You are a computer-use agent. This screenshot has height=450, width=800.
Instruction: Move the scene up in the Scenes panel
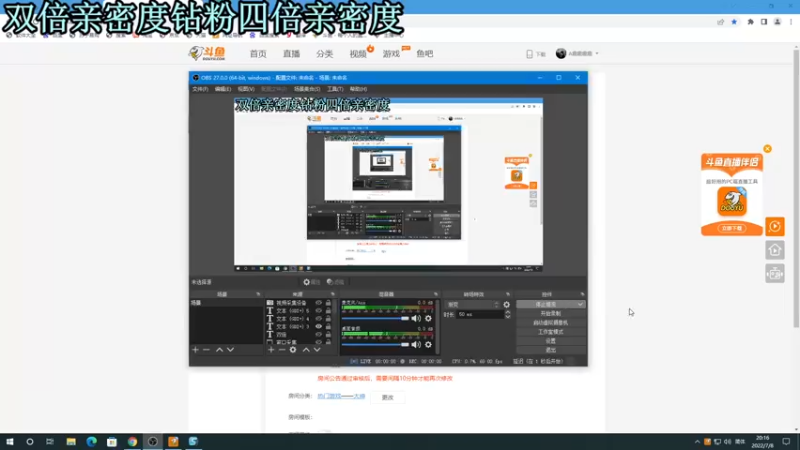tap(219, 350)
